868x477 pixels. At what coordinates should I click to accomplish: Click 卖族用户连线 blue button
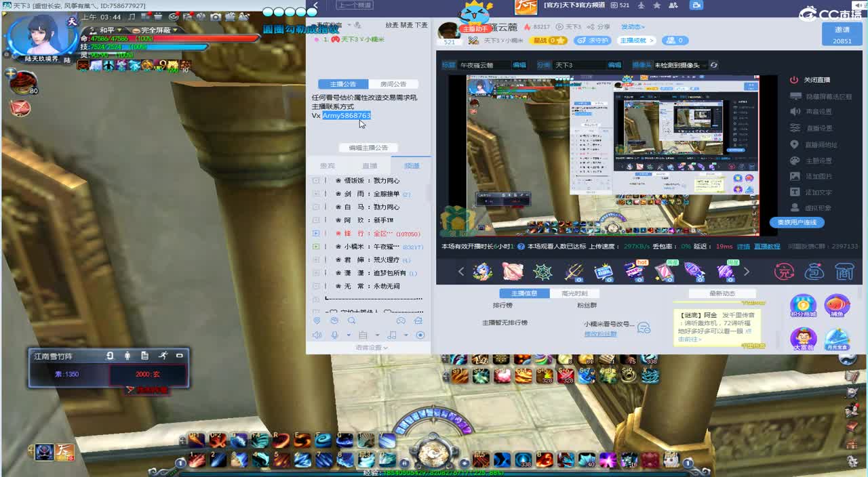pos(797,222)
